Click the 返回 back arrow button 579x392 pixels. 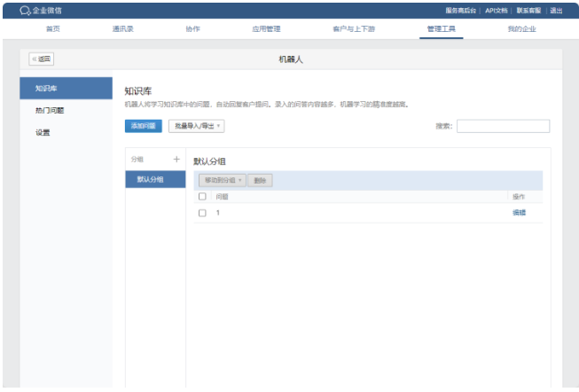click(x=42, y=59)
